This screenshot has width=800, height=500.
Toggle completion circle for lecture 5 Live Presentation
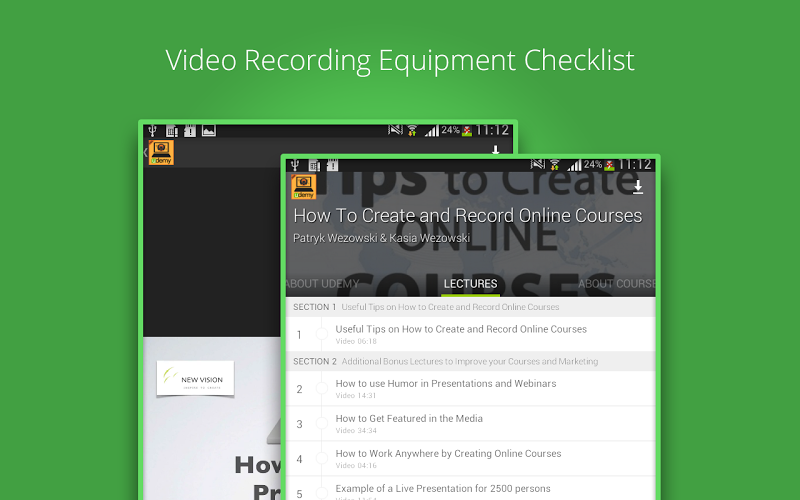pos(322,493)
